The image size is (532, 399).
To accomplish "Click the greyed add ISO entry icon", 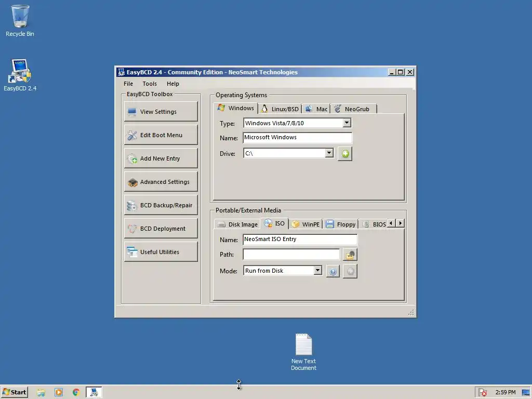I will [350, 271].
